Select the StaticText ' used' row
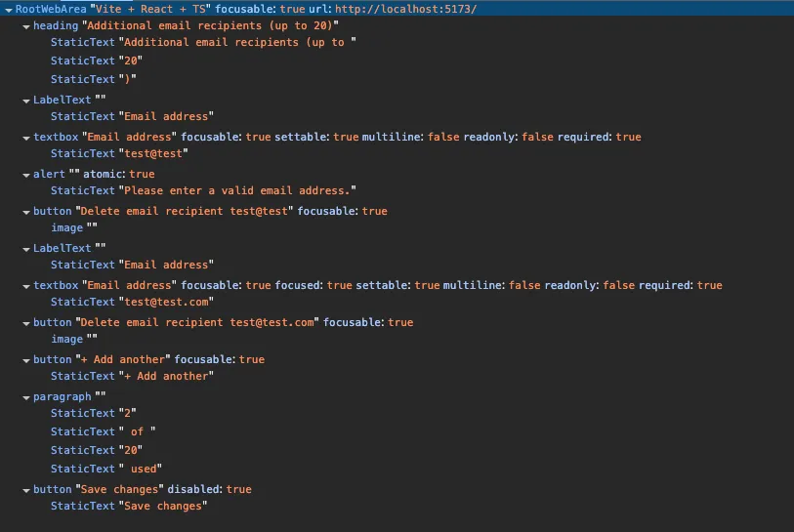The width and height of the screenshot is (794, 532). coord(397,470)
